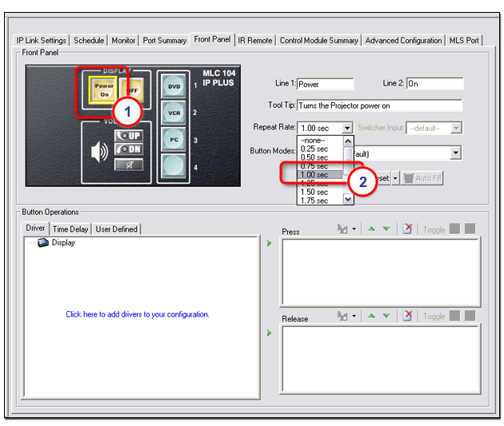Click the Line 1 text field
The height and width of the screenshot is (426, 504).
point(326,84)
